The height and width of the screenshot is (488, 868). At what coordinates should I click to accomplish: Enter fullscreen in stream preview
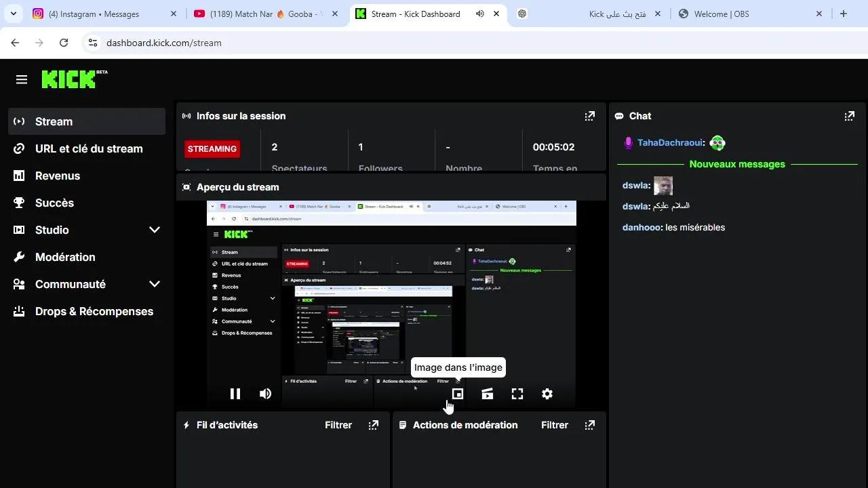coord(517,394)
